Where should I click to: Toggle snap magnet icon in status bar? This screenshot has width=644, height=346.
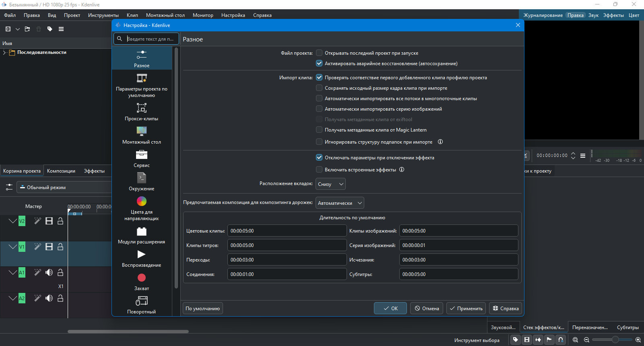tap(561, 340)
